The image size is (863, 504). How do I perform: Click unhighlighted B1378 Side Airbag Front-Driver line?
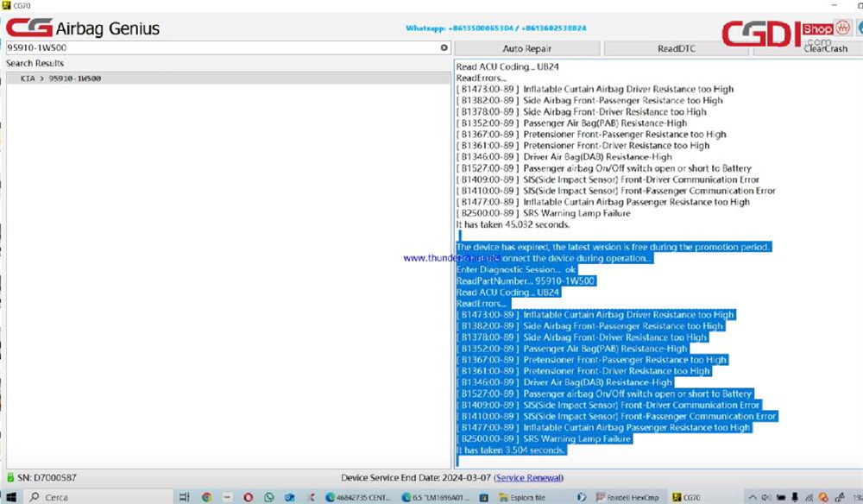coord(581,111)
